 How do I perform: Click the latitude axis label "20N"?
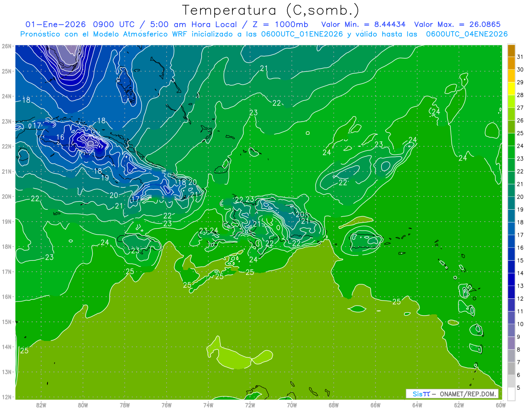click(6, 196)
